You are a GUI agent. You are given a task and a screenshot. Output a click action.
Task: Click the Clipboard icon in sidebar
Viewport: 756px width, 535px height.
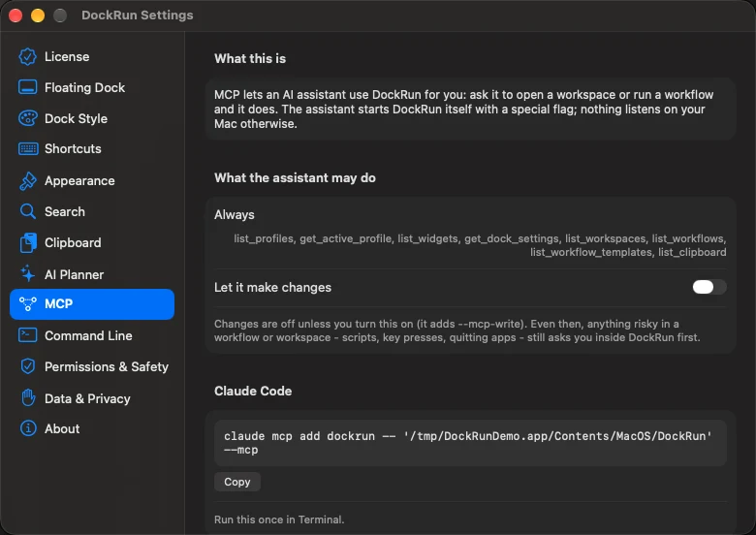[x=28, y=243]
